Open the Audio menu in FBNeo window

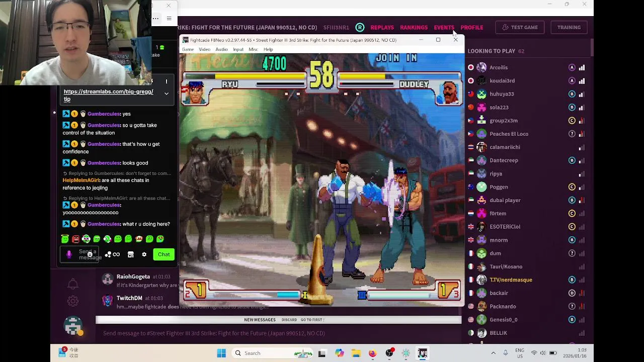tap(221, 49)
